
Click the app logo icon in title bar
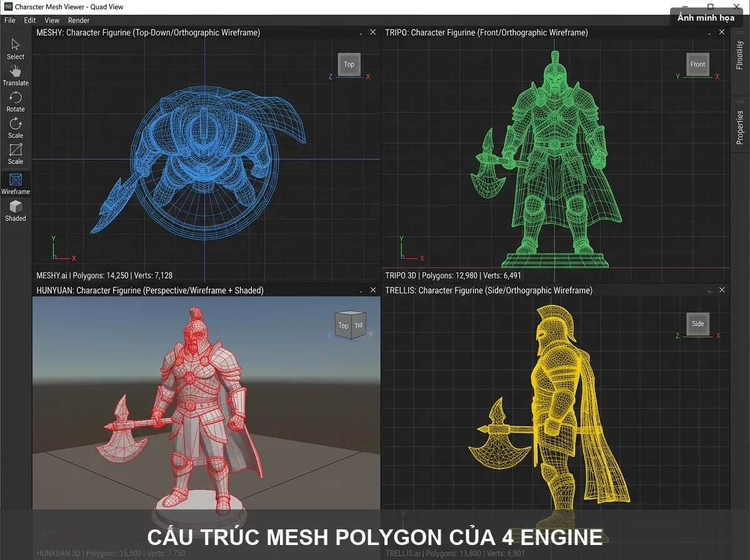click(x=7, y=7)
